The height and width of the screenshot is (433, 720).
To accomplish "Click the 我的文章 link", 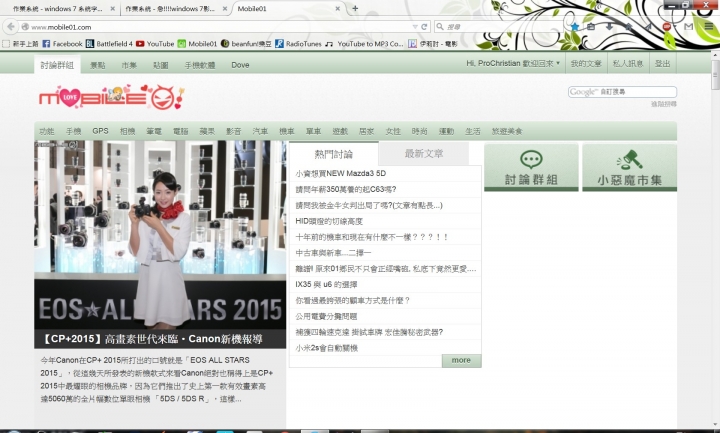I will [585, 63].
